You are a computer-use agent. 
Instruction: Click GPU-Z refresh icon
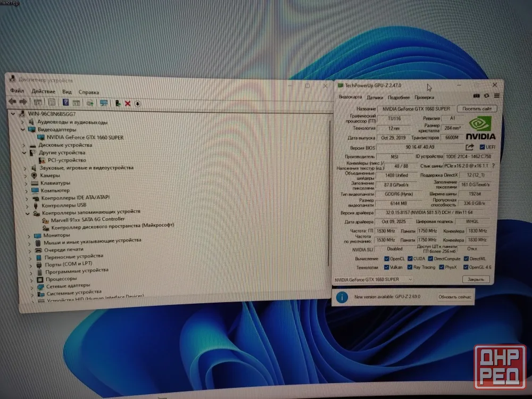(x=487, y=96)
